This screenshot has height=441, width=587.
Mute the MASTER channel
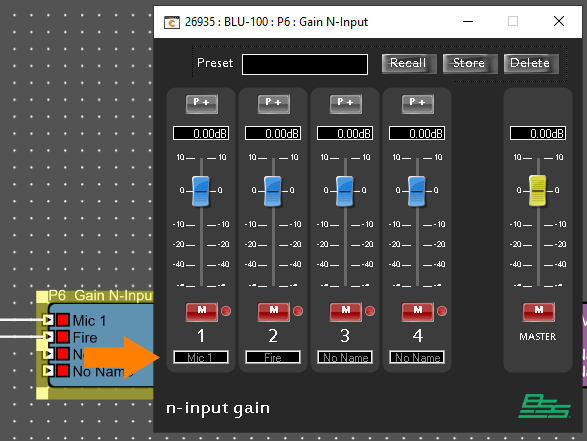pos(538,311)
